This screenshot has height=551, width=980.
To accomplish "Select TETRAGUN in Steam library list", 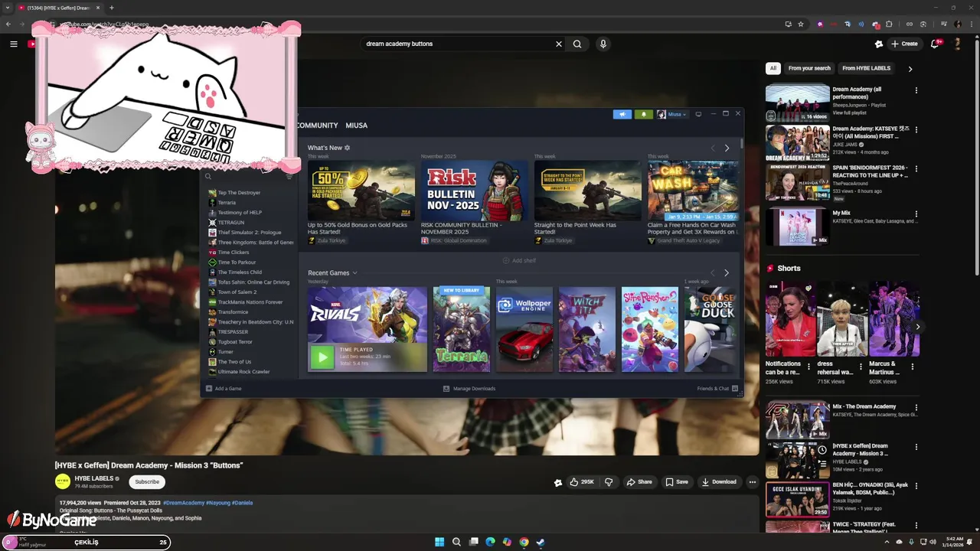I will (231, 223).
